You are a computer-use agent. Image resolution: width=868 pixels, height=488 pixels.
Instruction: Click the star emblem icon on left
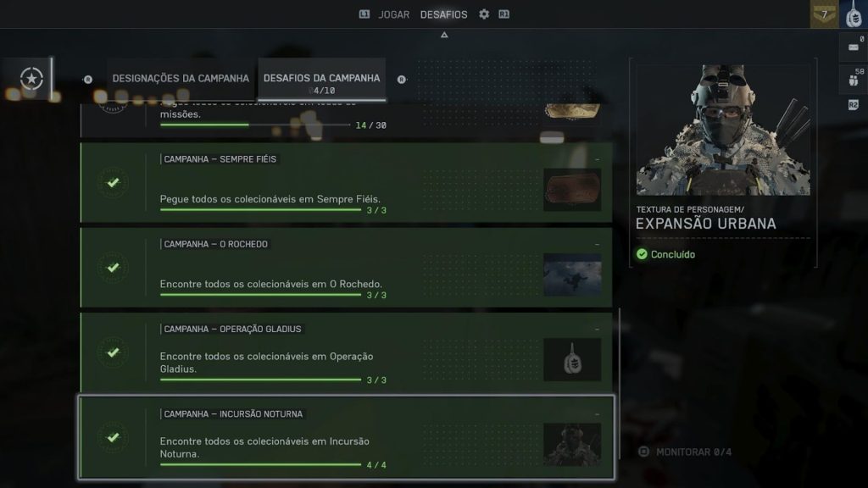click(31, 79)
